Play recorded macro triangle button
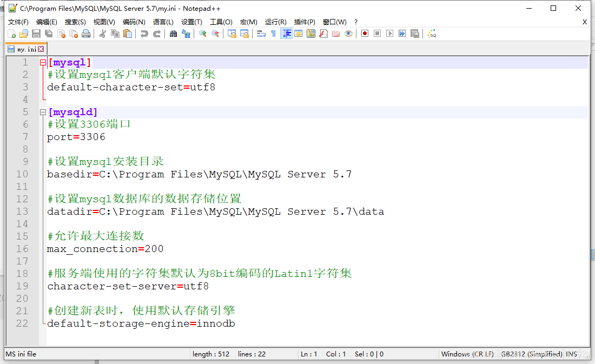 point(389,34)
